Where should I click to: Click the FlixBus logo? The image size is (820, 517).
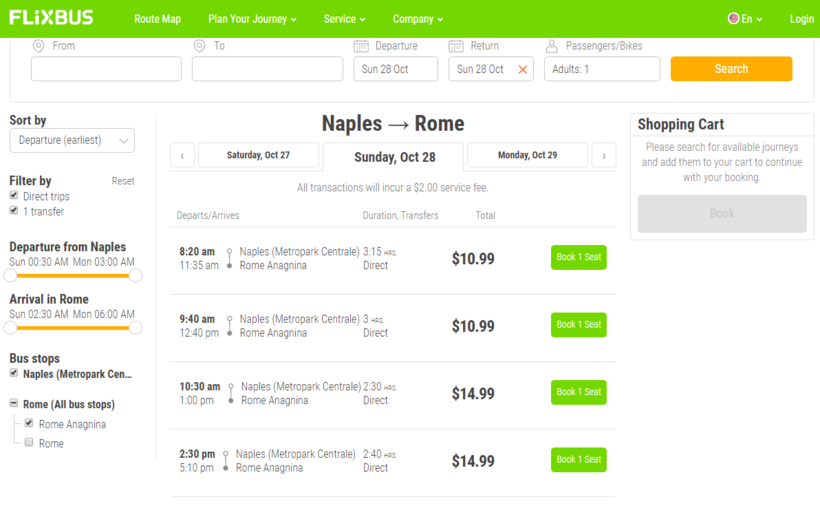pos(51,18)
